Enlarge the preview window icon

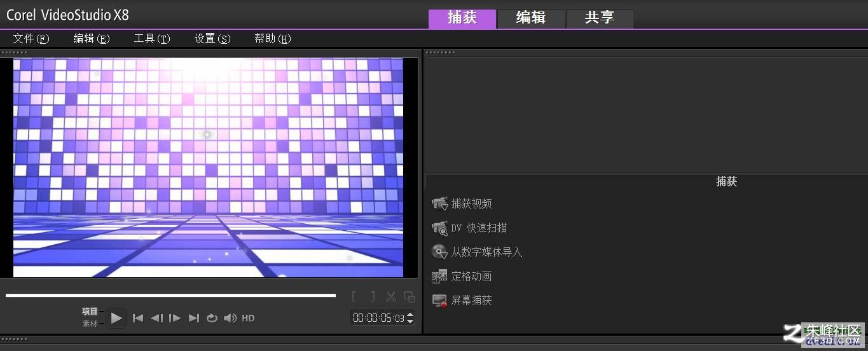(410, 297)
